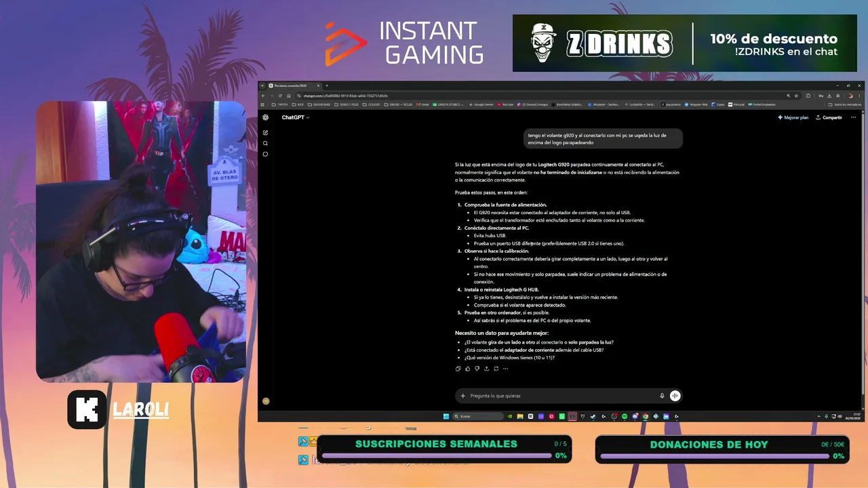The height and width of the screenshot is (488, 868).
Task: Click 'Observa si hace la calibración' step
Action: [496, 251]
